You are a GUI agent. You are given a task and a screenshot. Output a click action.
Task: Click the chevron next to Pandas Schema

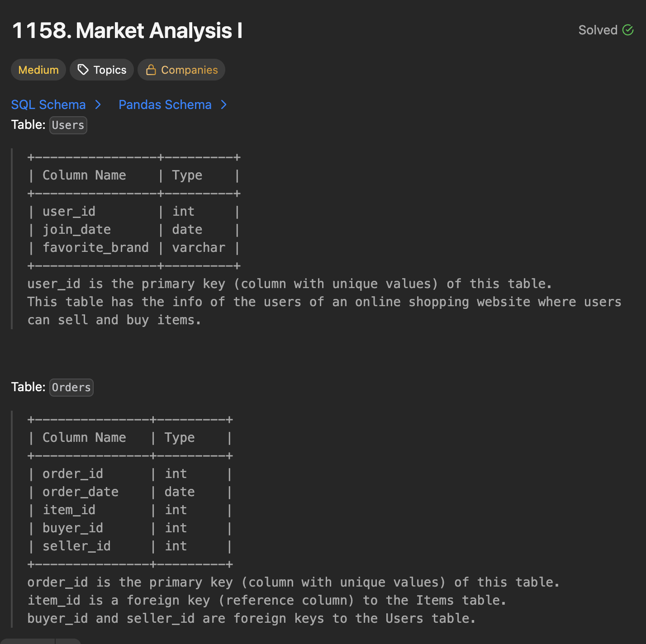pyautogui.click(x=223, y=104)
